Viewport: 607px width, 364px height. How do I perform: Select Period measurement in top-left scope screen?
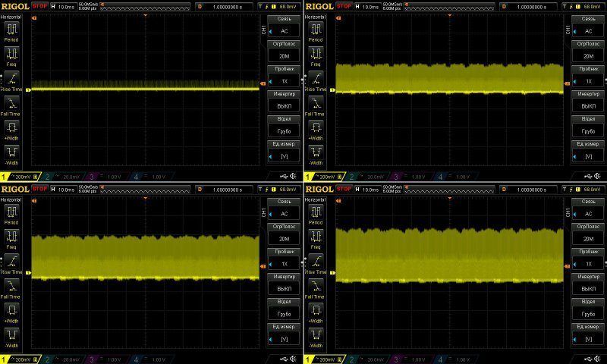pyautogui.click(x=13, y=30)
